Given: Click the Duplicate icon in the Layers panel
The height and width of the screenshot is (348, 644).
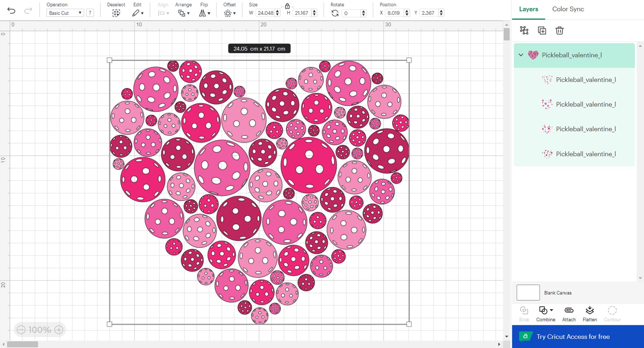Looking at the screenshot, I should pos(542,31).
